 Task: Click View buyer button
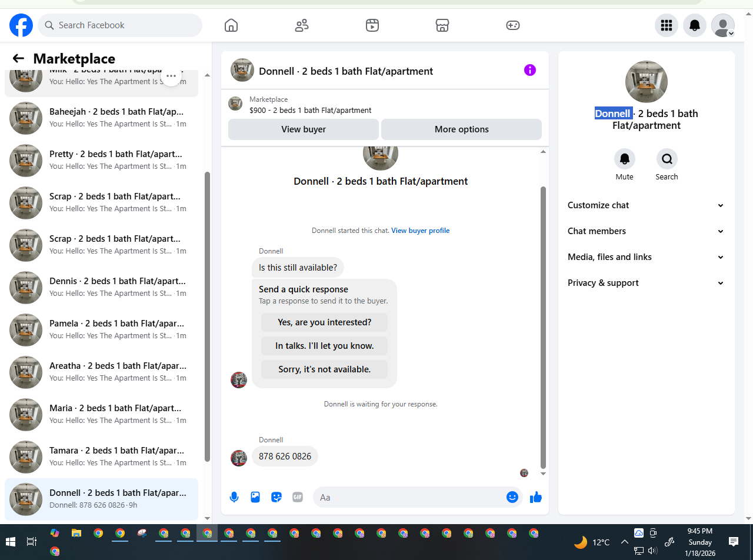[x=304, y=129]
